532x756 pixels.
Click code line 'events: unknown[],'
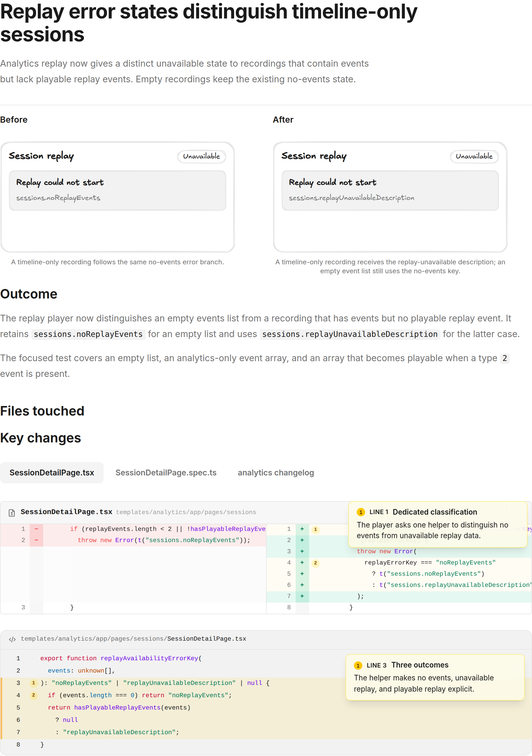click(81, 670)
